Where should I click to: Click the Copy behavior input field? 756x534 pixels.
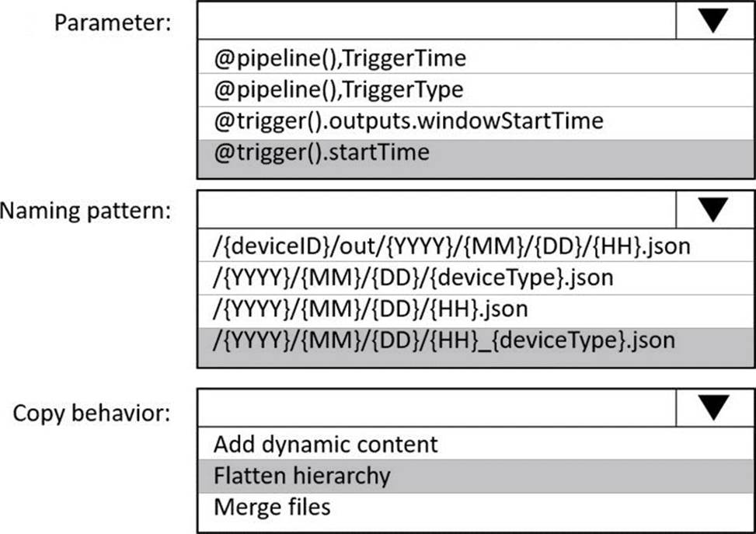pos(437,407)
